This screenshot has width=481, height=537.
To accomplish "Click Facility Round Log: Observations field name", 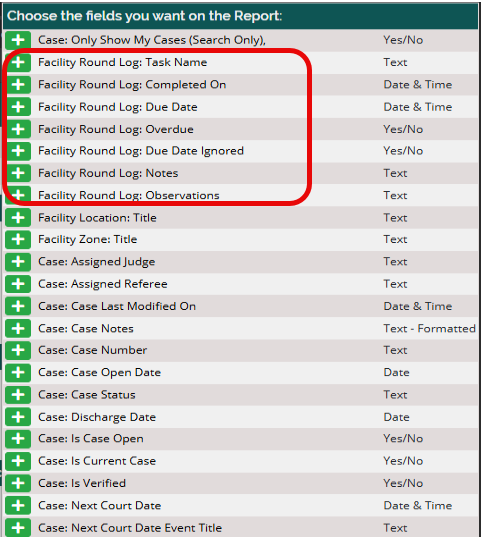I will pos(129,195).
